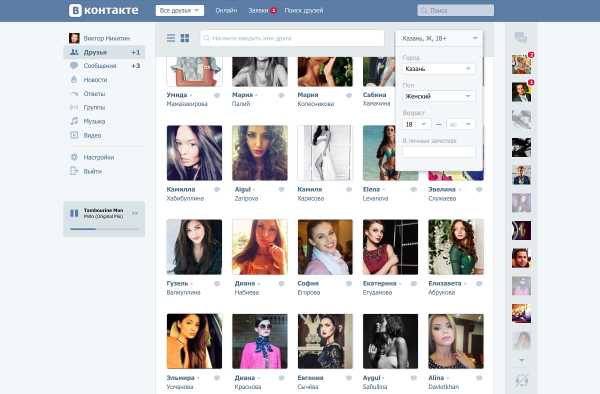Switch to grid view layout icon
The height and width of the screenshot is (394, 600).
pos(185,38)
